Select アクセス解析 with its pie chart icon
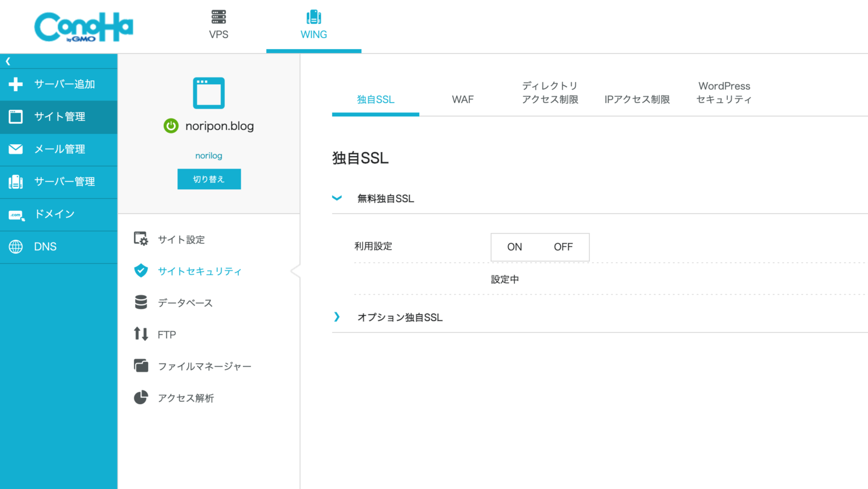Image resolution: width=868 pixels, height=489 pixels. (x=141, y=397)
